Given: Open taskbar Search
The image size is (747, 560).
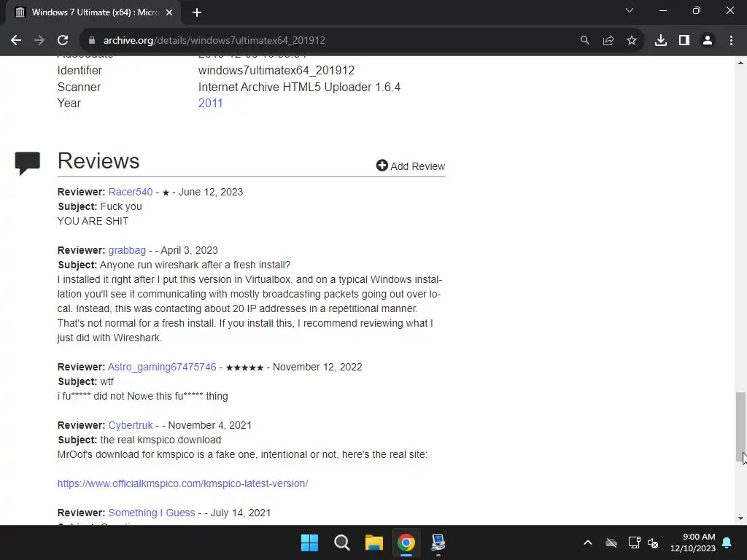Looking at the screenshot, I should 341,542.
